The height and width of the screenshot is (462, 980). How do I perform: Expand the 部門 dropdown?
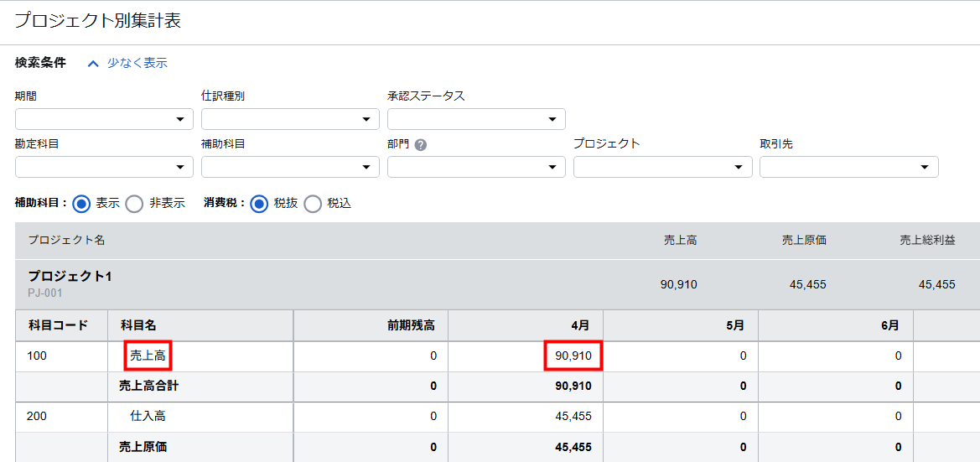pos(476,167)
